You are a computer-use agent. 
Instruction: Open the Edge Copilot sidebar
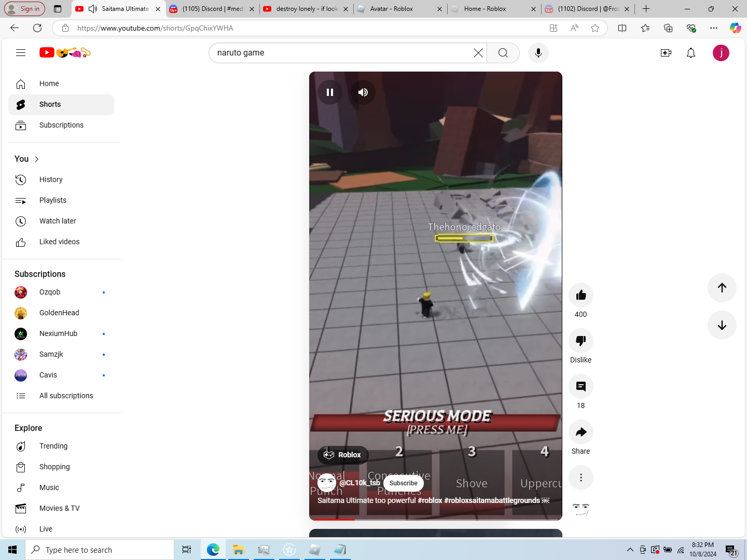[x=735, y=28]
